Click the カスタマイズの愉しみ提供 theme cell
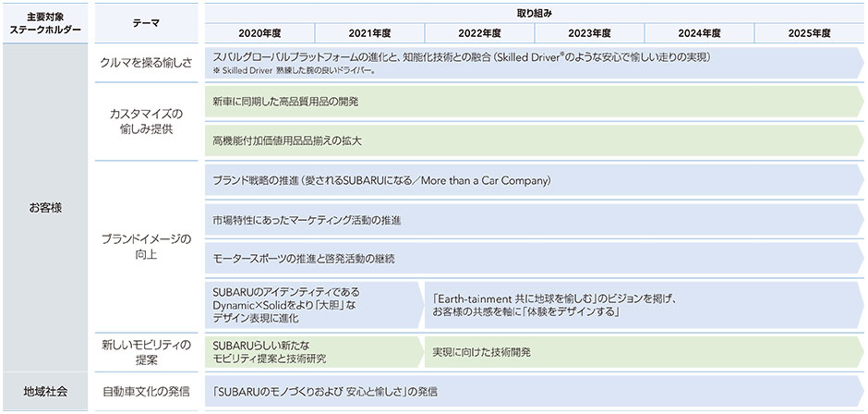The image size is (868, 414). (146, 121)
